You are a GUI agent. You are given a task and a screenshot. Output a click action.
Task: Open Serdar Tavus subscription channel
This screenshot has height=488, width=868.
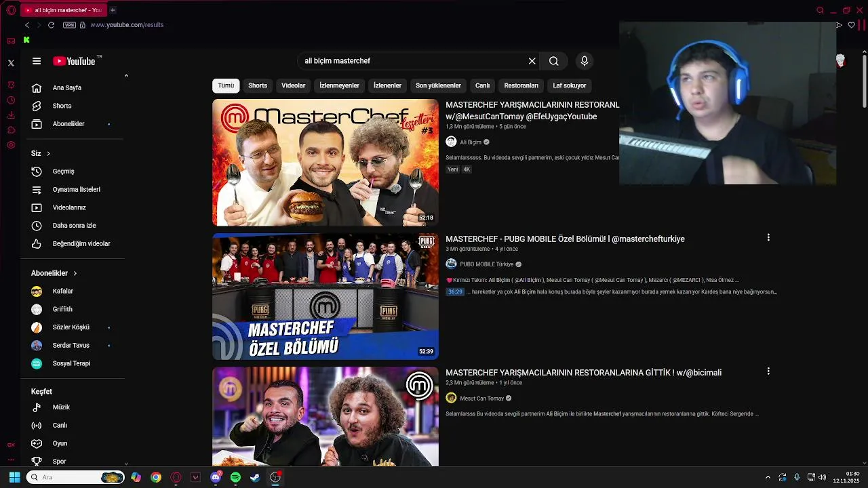point(73,346)
